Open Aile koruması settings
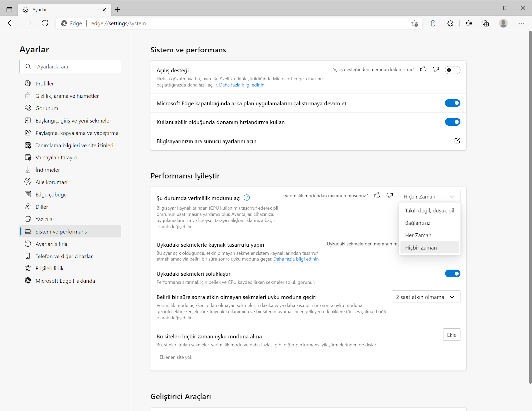The width and height of the screenshot is (532, 411). pyautogui.click(x=70, y=182)
